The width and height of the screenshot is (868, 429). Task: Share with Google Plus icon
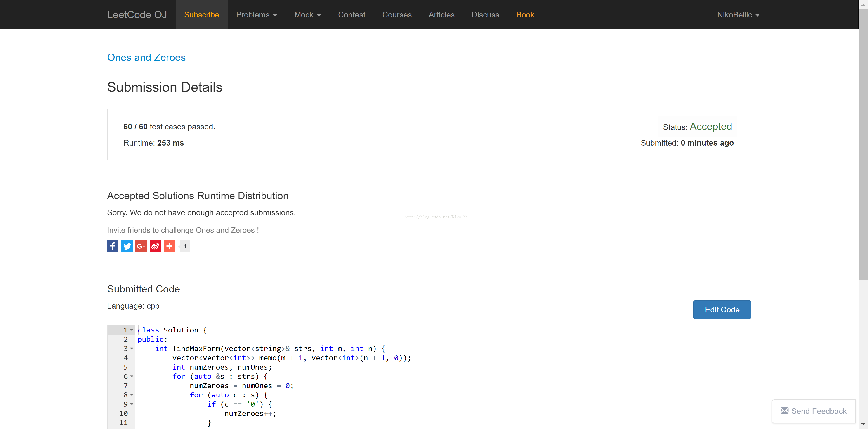tap(141, 246)
